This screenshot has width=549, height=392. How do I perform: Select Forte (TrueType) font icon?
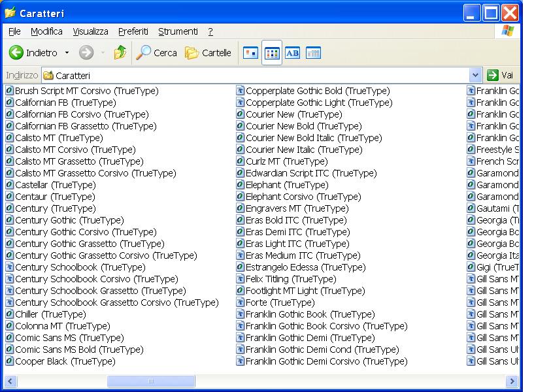[241, 302]
